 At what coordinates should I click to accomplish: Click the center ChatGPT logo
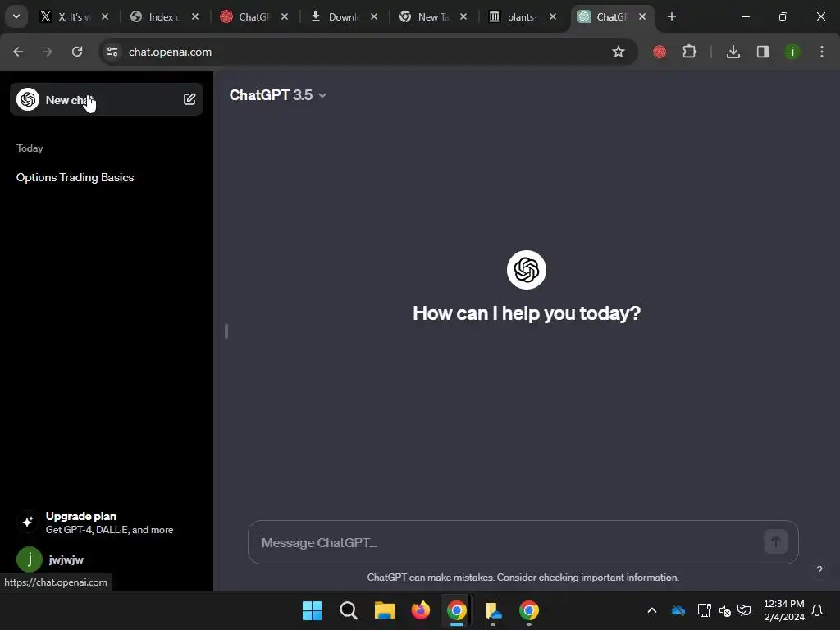coord(526,269)
